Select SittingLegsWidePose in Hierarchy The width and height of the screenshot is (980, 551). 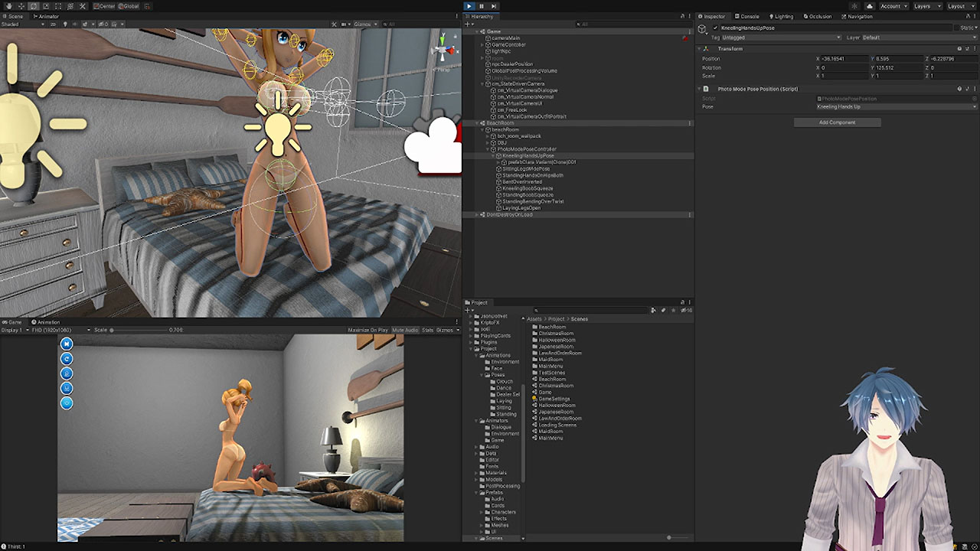click(x=526, y=168)
